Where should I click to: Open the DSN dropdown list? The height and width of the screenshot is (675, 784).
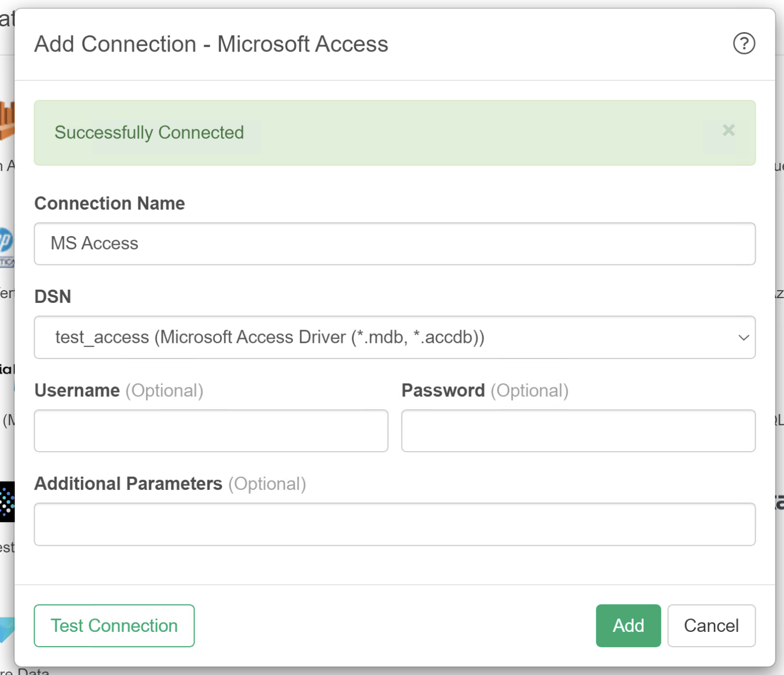tap(395, 337)
